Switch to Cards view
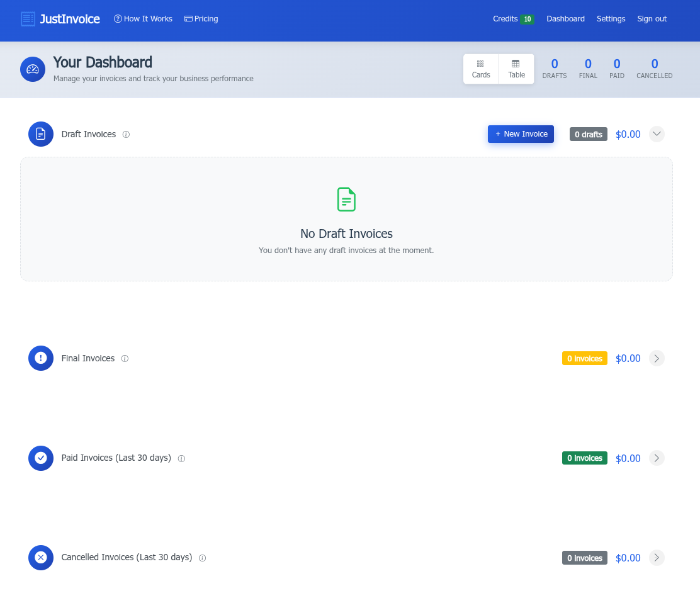The width and height of the screenshot is (700, 615). (x=481, y=69)
